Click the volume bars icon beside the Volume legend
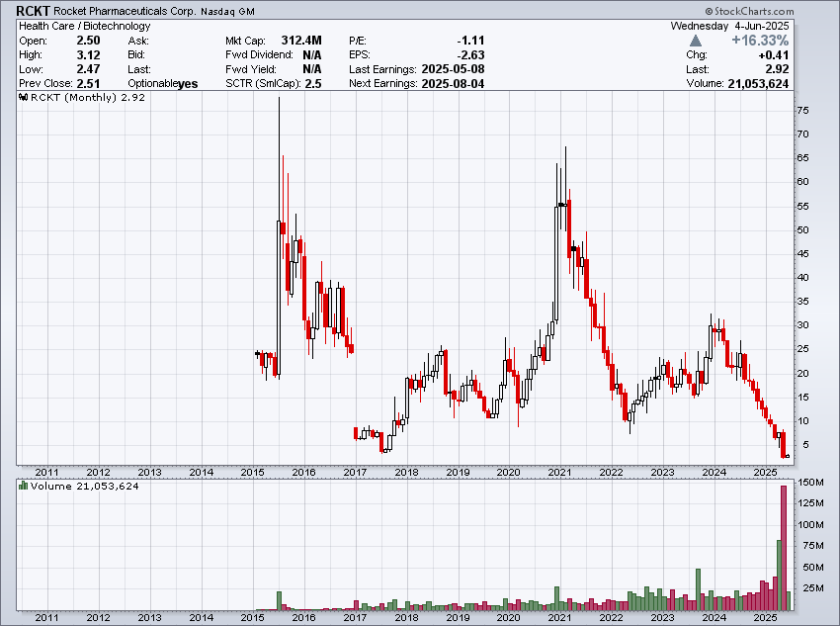The width and height of the screenshot is (840, 626). pyautogui.click(x=23, y=486)
